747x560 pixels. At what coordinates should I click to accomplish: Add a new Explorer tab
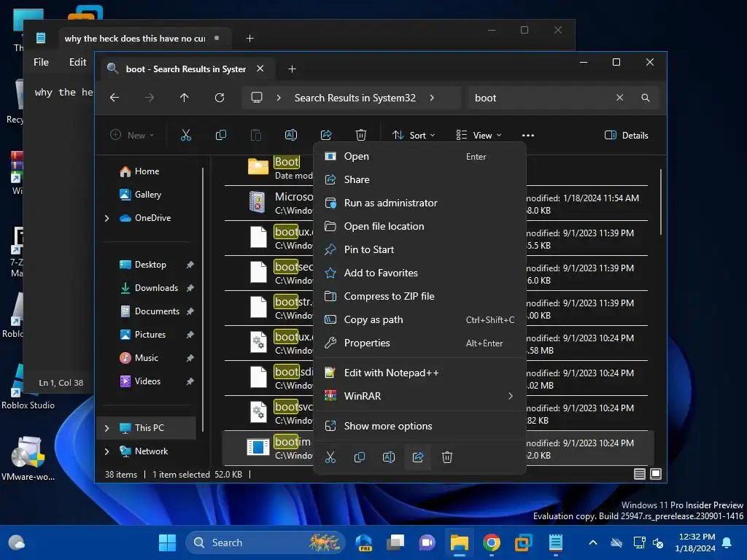(x=292, y=69)
